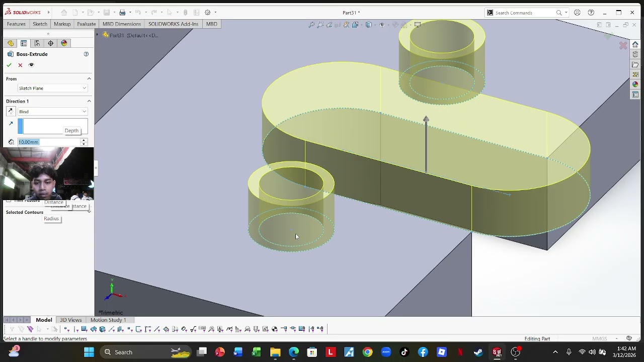Switch to the Motion Study 1 tab
Viewport: 644px width, 362px height.
[108, 320]
